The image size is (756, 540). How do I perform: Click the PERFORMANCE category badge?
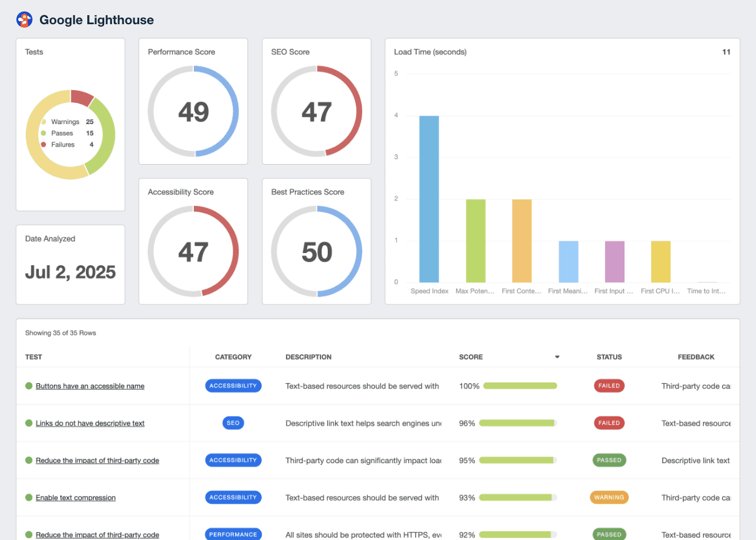point(233,534)
